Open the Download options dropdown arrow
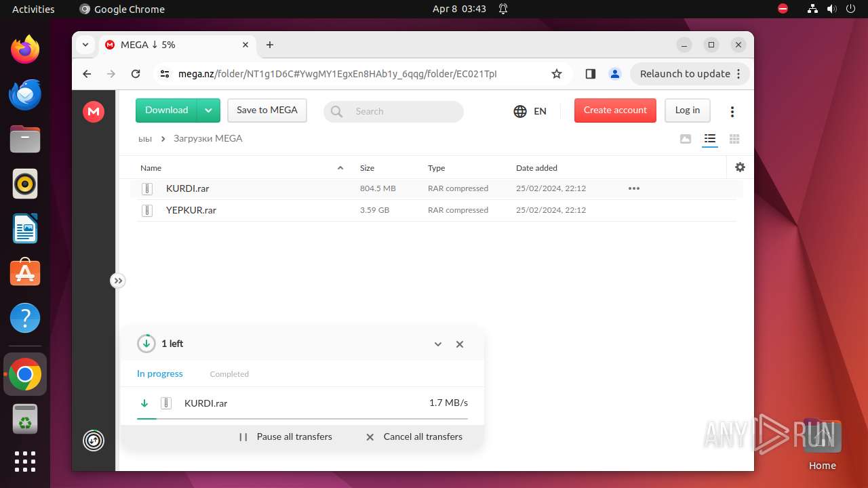 point(209,110)
